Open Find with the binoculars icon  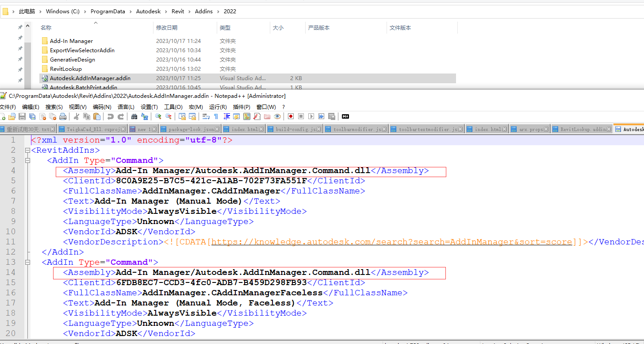[134, 116]
